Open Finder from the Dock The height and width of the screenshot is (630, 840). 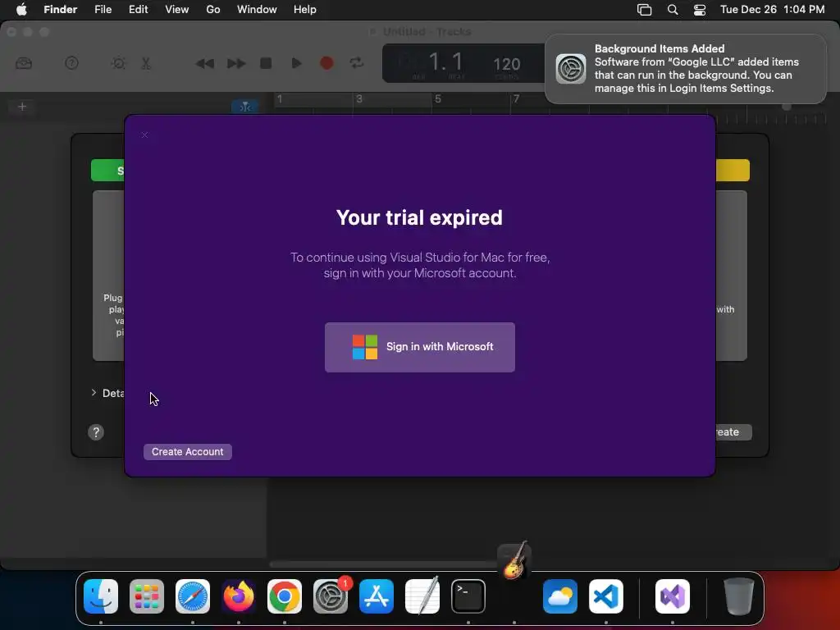[x=101, y=596]
